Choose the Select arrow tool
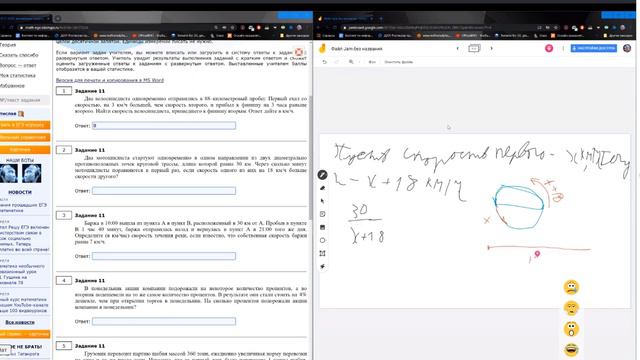 pyautogui.click(x=322, y=201)
